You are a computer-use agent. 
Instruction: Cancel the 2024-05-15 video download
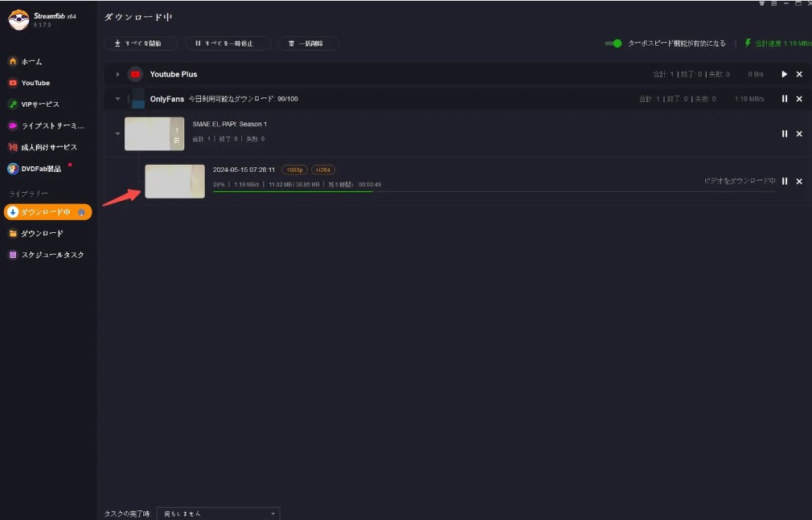(x=799, y=182)
